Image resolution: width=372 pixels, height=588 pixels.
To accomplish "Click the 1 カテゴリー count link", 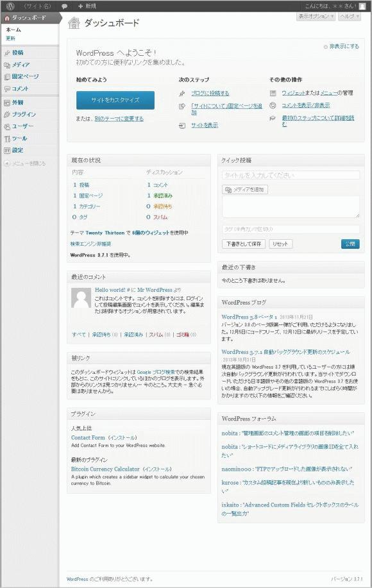I will 86,206.
